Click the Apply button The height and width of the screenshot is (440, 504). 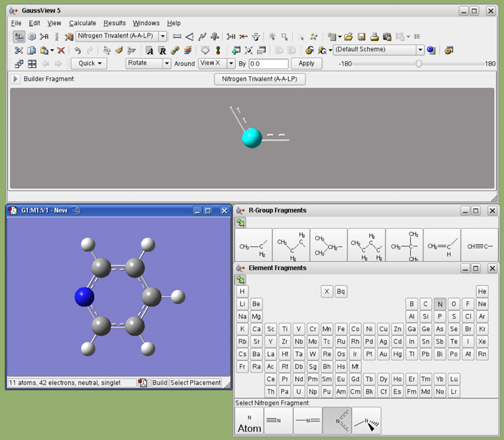[306, 63]
